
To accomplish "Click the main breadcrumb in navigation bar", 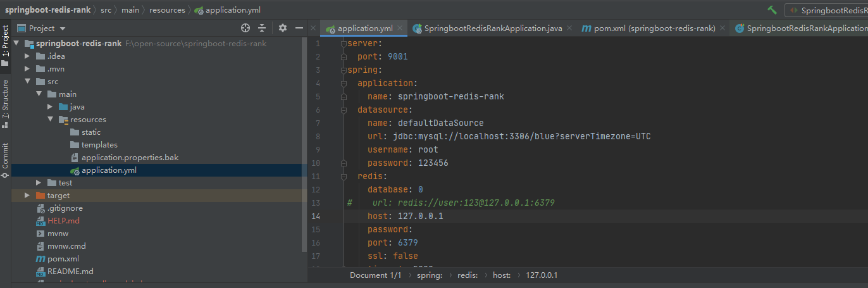I will [x=130, y=10].
